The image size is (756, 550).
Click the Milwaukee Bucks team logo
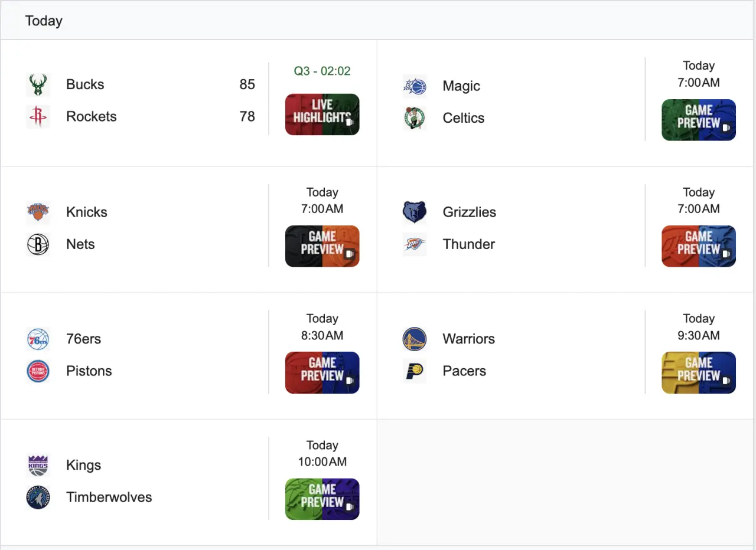coord(38,84)
